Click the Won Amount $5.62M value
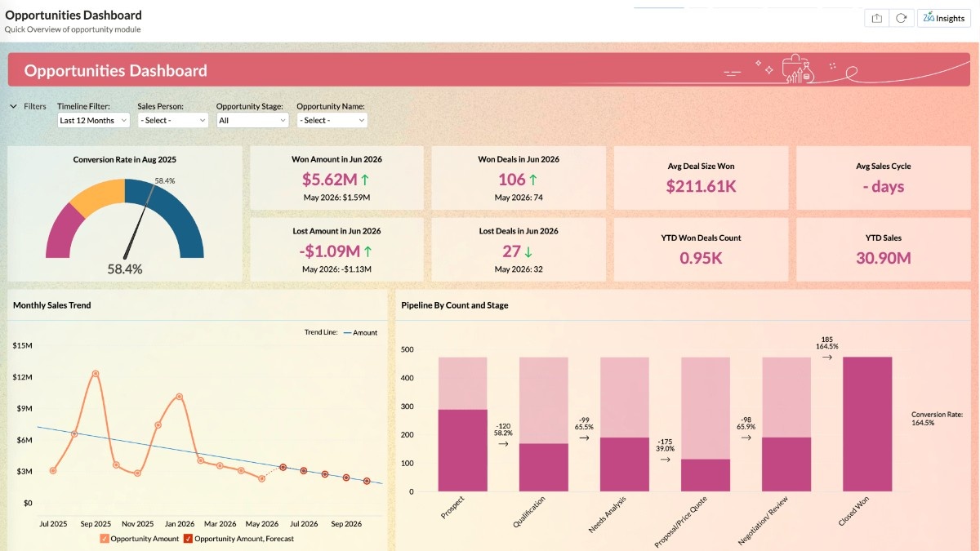This screenshot has height=551, width=980. pos(328,180)
